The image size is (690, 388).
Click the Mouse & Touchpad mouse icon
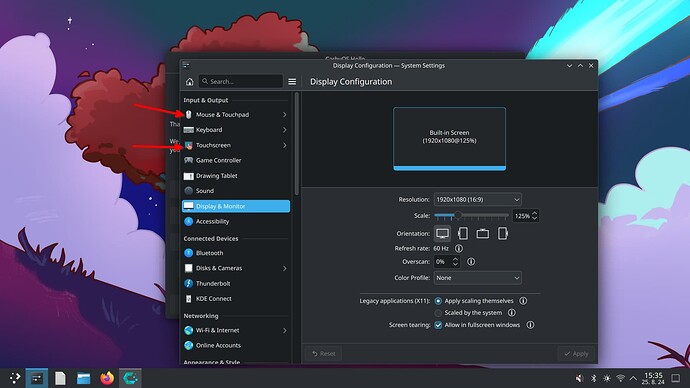188,114
